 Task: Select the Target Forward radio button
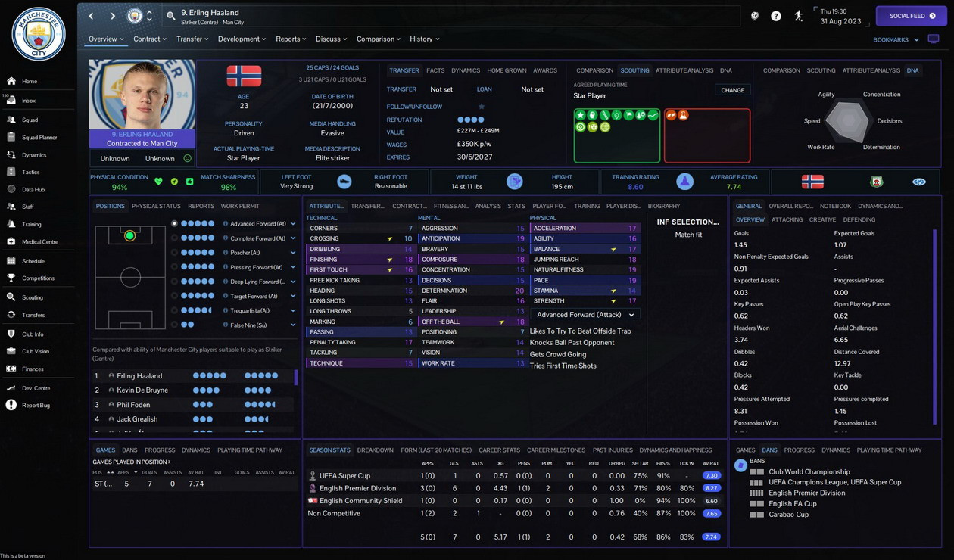175,296
